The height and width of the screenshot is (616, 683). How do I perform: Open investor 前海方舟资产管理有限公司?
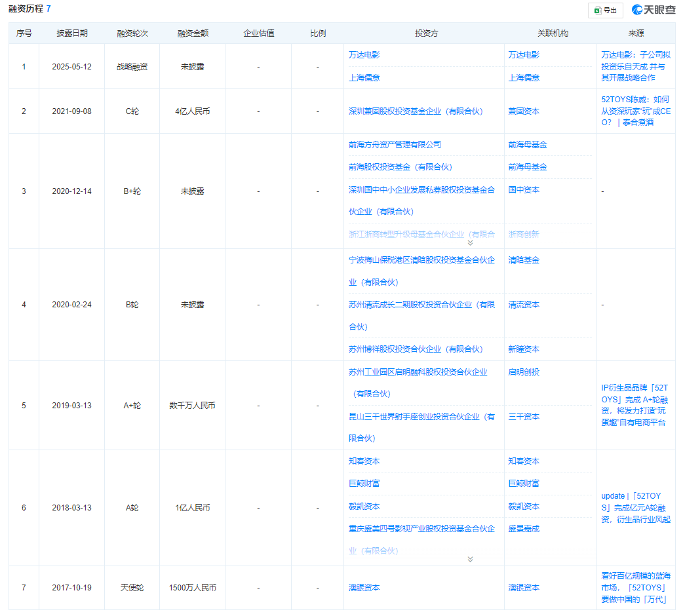395,145
